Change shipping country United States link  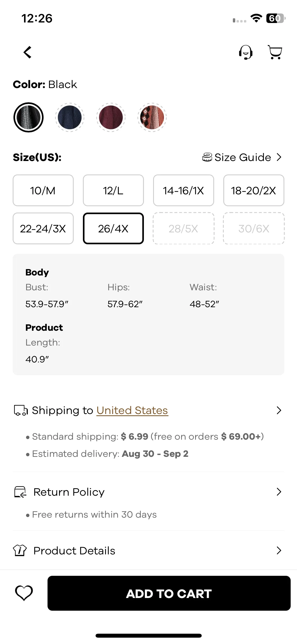132,410
